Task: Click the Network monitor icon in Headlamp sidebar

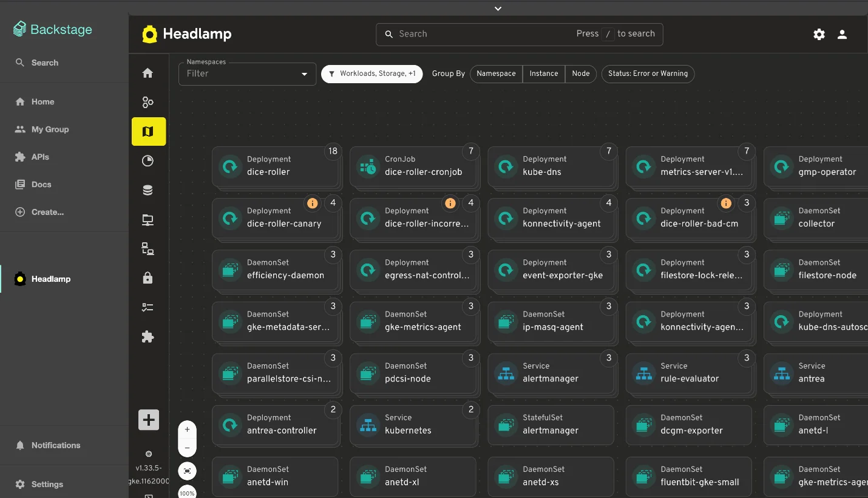Action: (x=147, y=220)
